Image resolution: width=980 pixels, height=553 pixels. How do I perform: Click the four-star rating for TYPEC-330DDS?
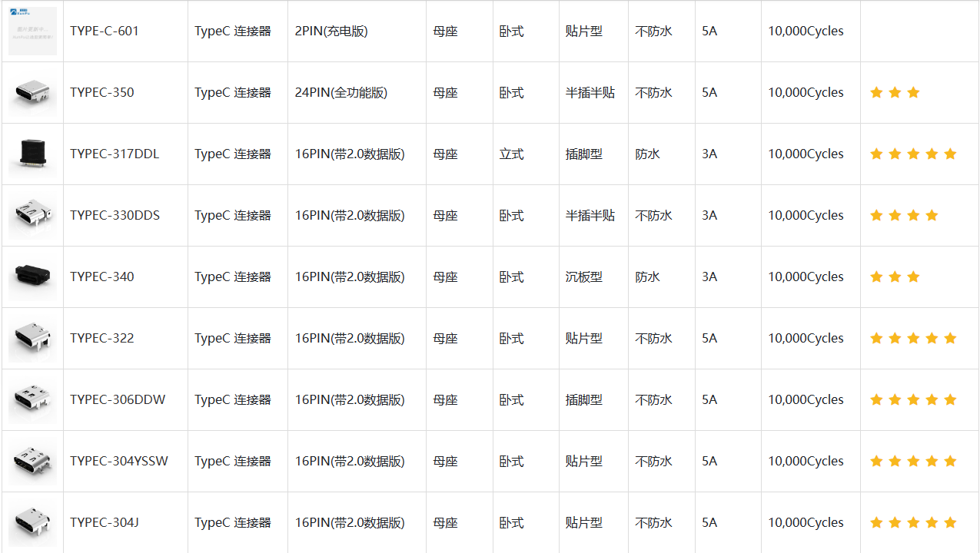(904, 216)
